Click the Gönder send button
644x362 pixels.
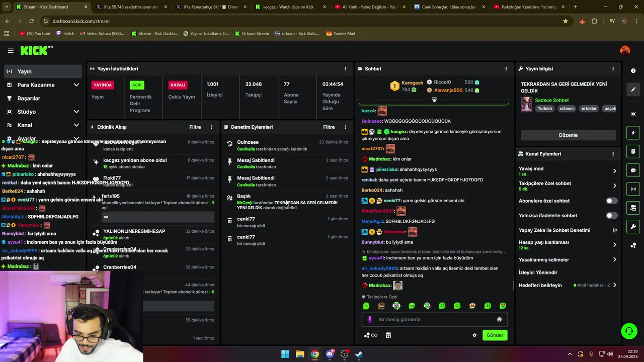pos(495,335)
